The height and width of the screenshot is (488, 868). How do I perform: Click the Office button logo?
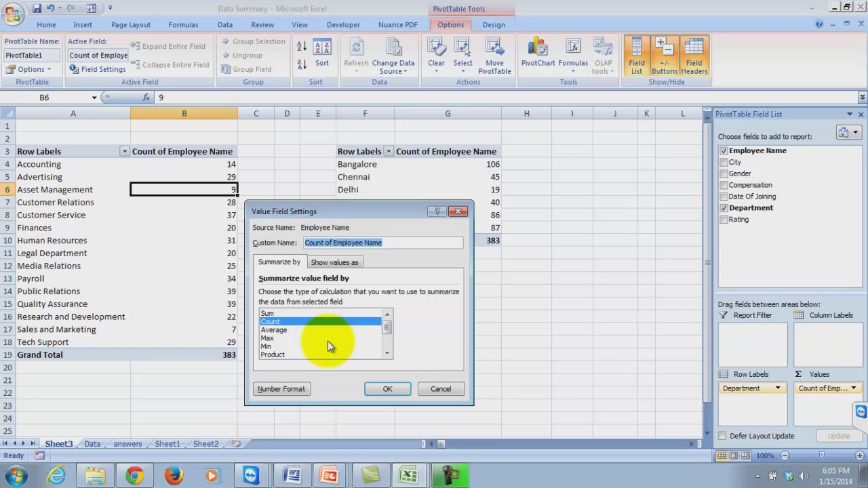[13, 14]
